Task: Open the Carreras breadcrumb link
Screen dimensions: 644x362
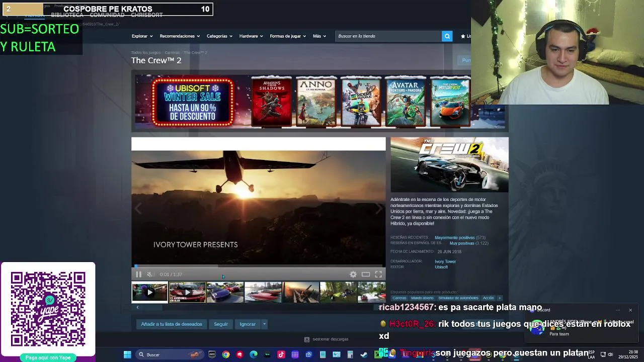Action: tap(172, 52)
